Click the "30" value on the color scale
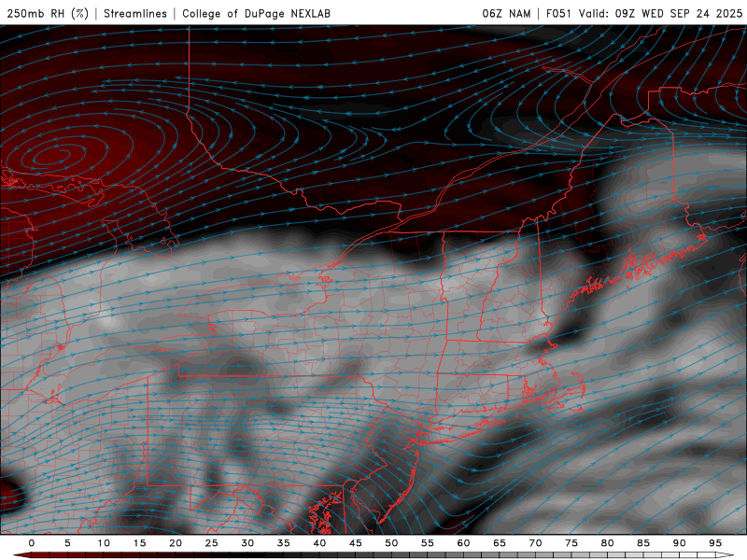 247,543
